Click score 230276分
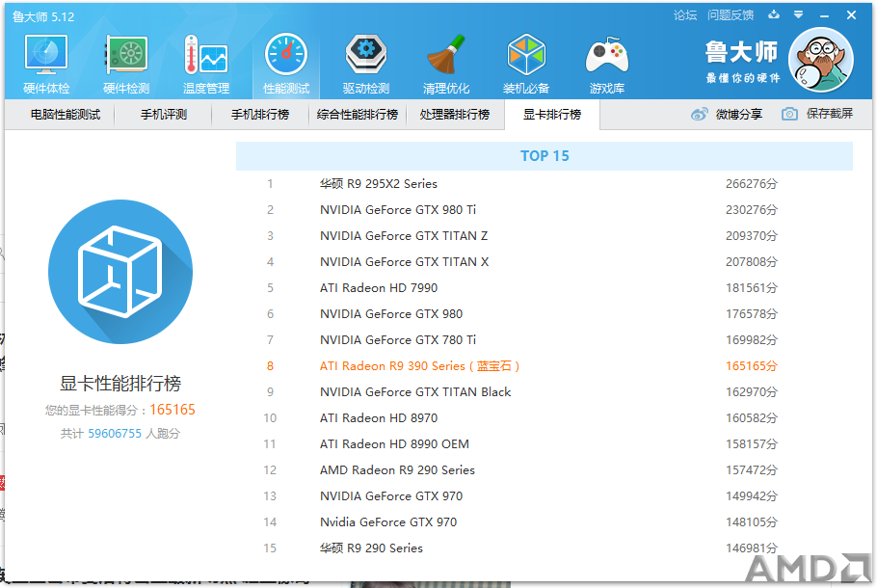Image resolution: width=877 pixels, height=588 pixels. (751, 210)
